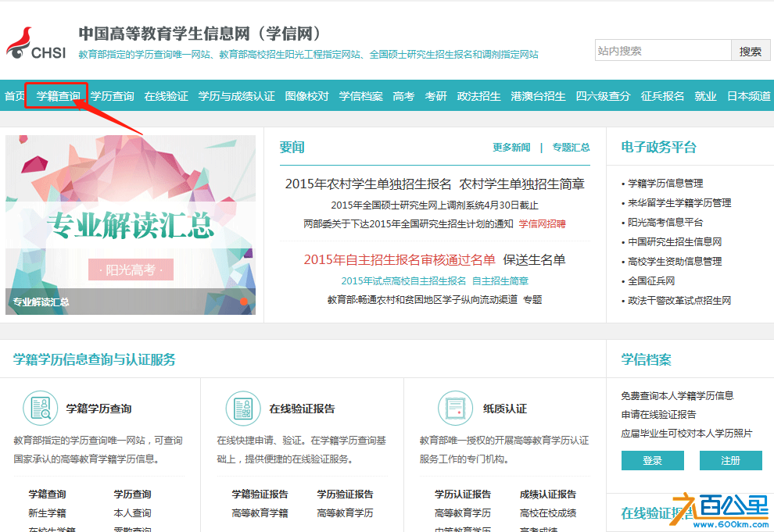
Task: Click the 学籍学历查询 document icon
Action: coord(41,409)
